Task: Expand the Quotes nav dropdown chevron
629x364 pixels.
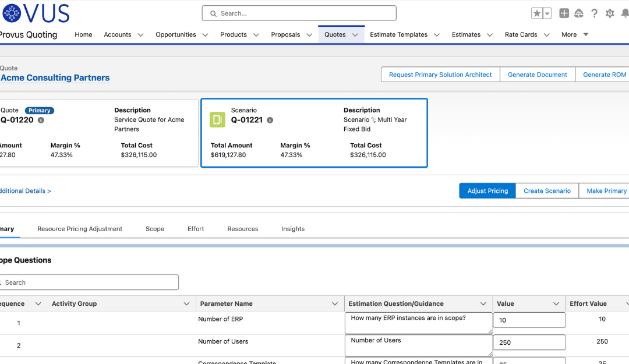Action: 355,35
